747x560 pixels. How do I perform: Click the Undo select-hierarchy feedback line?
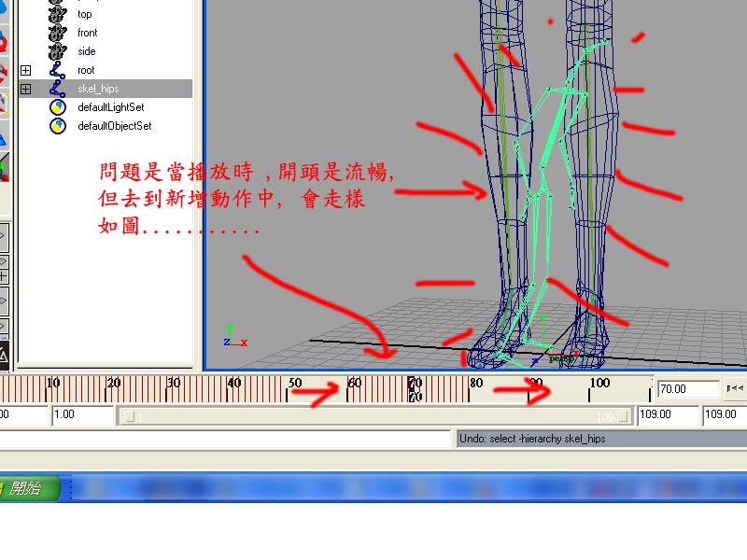tap(601, 439)
